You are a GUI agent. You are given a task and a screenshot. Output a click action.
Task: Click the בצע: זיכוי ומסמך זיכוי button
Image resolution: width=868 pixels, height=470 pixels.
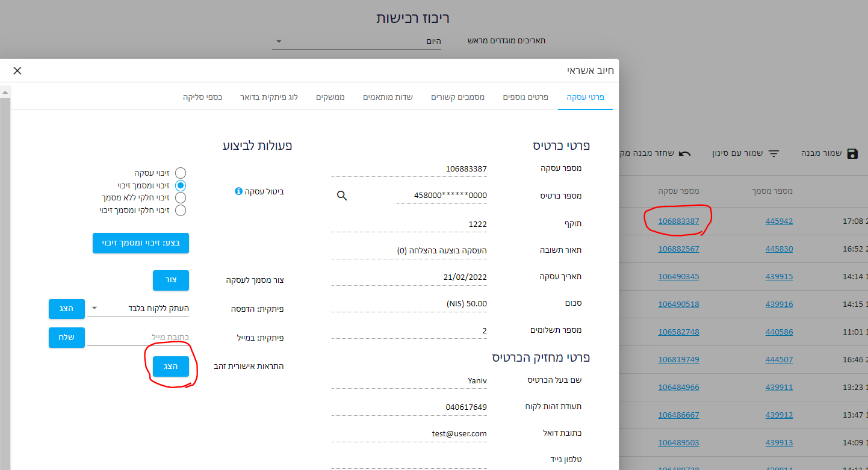[141, 243]
